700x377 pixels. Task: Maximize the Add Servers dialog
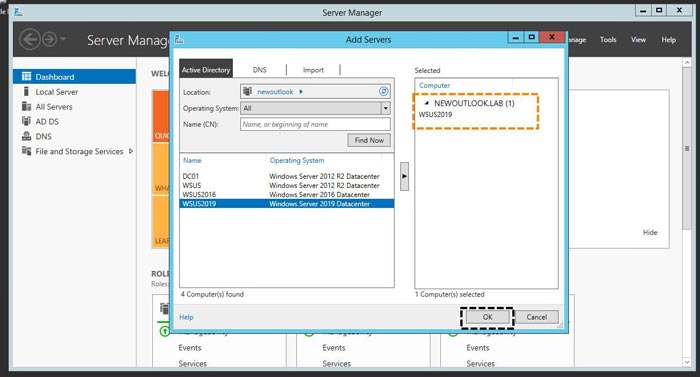(x=531, y=38)
